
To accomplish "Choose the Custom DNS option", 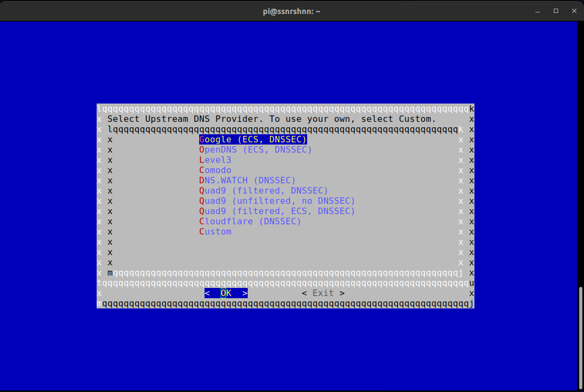I will (x=215, y=231).
